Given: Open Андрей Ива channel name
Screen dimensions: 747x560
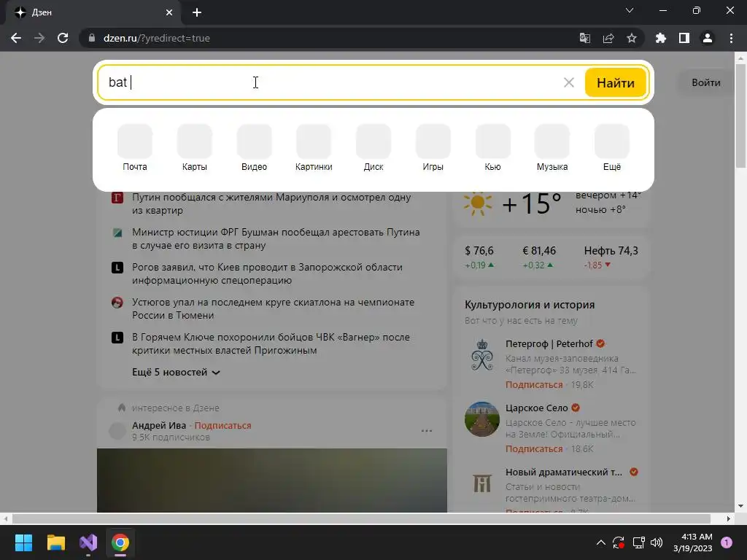Looking at the screenshot, I should tap(158, 425).
